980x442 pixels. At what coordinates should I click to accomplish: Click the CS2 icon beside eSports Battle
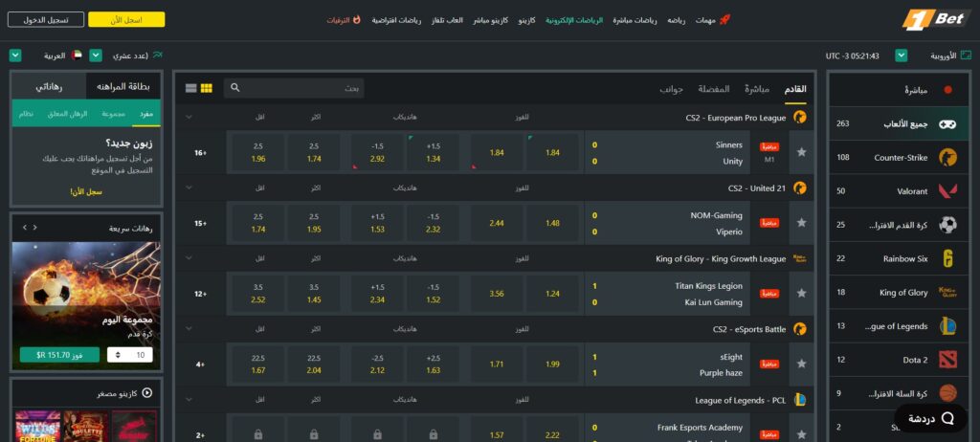(x=799, y=329)
